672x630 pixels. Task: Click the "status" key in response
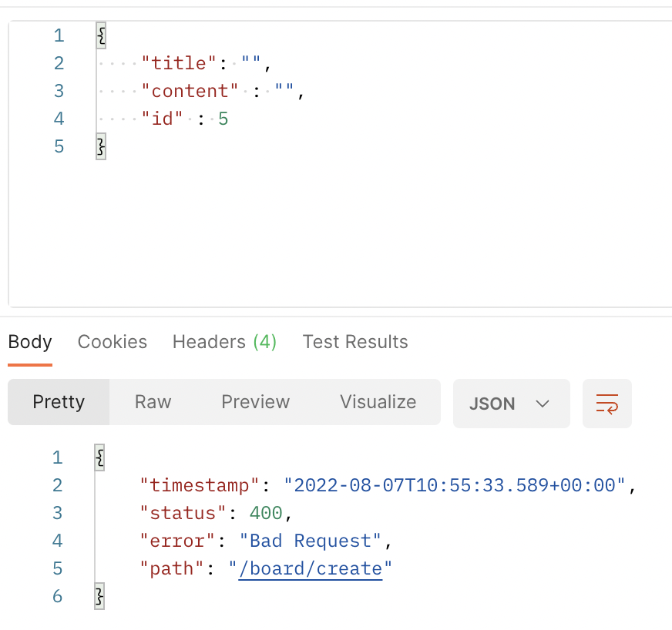tap(183, 513)
